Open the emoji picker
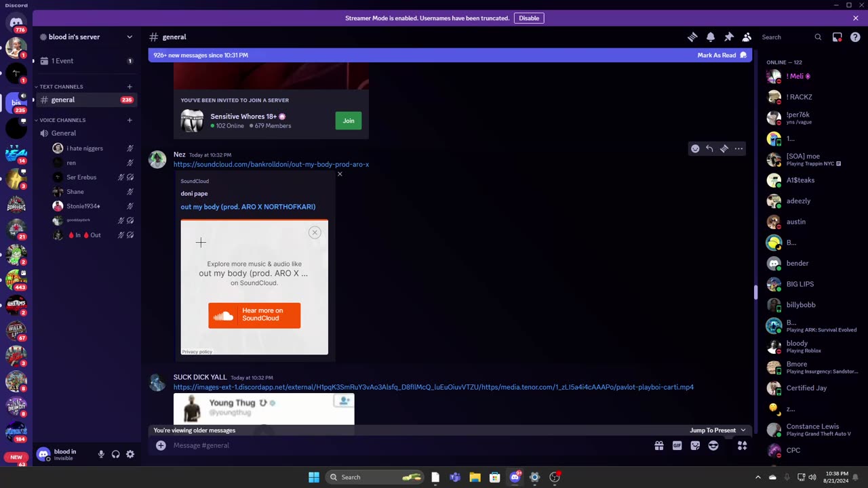 [713, 445]
